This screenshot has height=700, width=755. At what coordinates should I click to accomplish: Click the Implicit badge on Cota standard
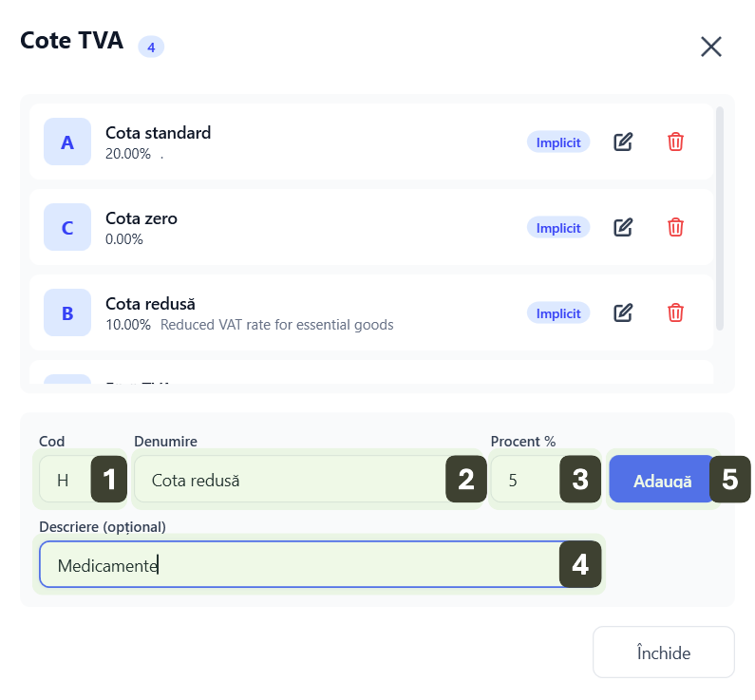coord(558,142)
